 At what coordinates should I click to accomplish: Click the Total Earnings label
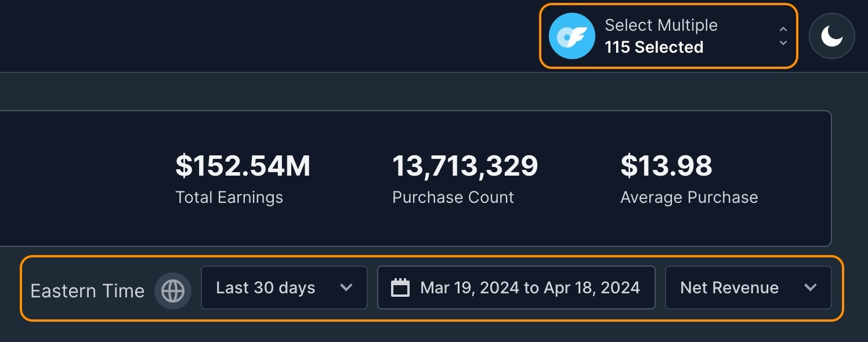tap(229, 198)
